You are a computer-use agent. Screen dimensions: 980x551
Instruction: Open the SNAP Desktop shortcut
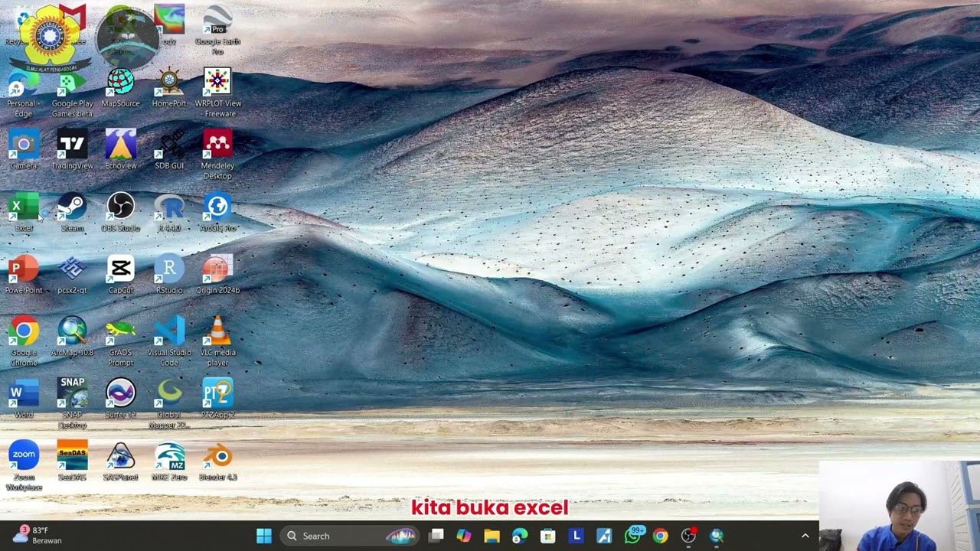click(x=72, y=404)
